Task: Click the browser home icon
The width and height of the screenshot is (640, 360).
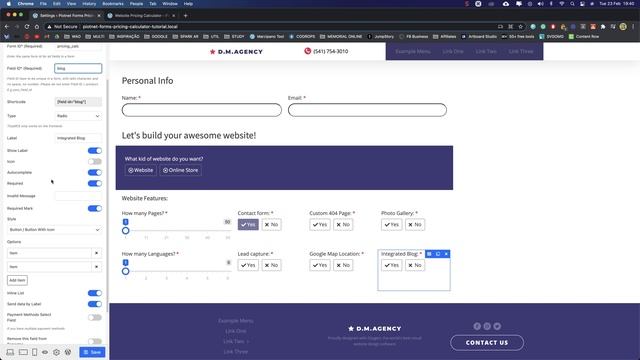Action: [x=37, y=27]
